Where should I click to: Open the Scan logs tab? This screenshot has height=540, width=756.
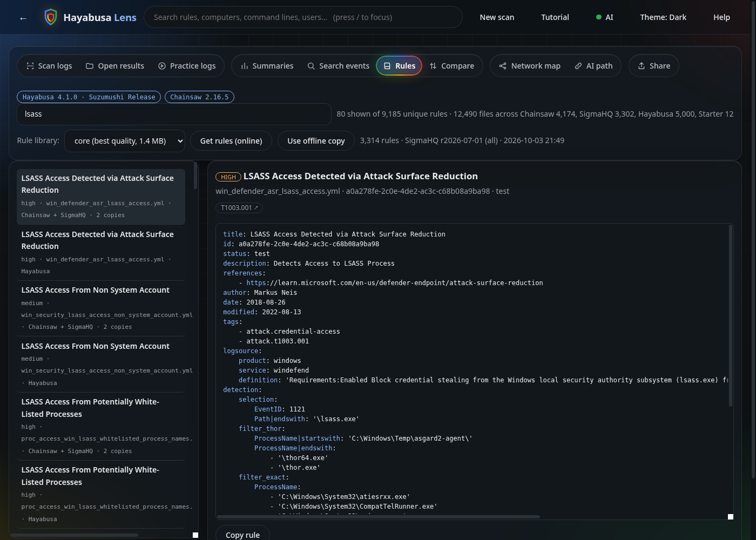pyautogui.click(x=49, y=66)
